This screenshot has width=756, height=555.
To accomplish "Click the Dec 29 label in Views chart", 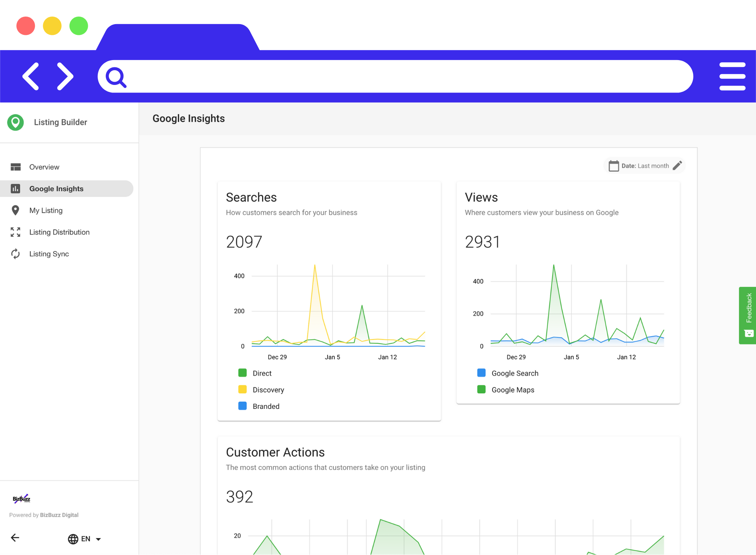I will click(516, 357).
